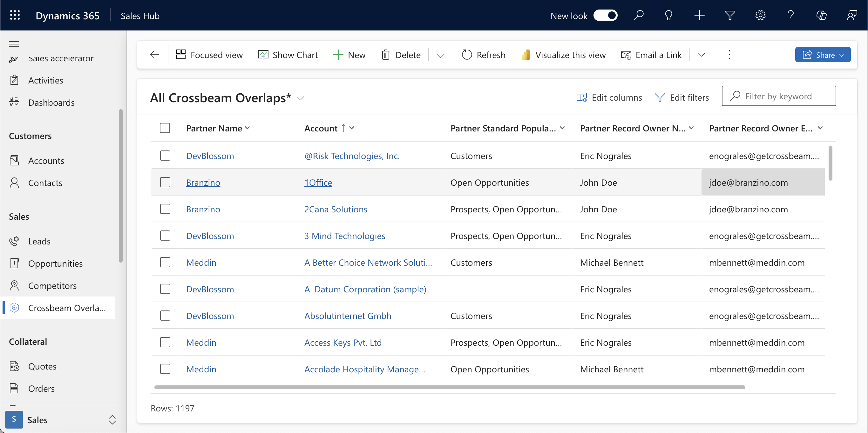Click the Edit filters button

tap(682, 97)
